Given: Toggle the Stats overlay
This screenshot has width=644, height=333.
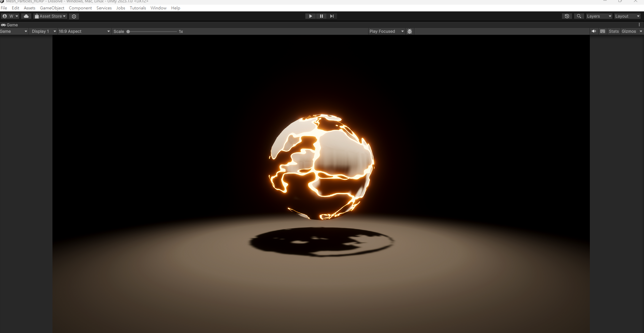Looking at the screenshot, I should (x=613, y=31).
